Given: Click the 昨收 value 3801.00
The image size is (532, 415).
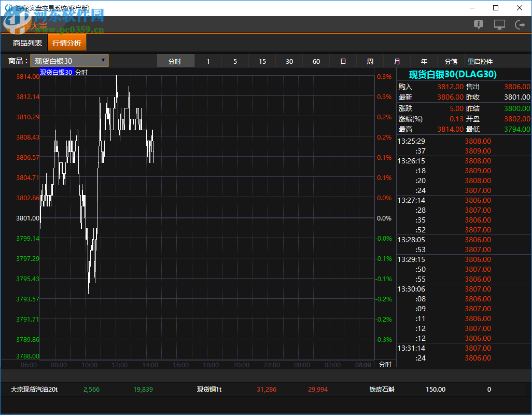Looking at the screenshot, I should (517, 97).
